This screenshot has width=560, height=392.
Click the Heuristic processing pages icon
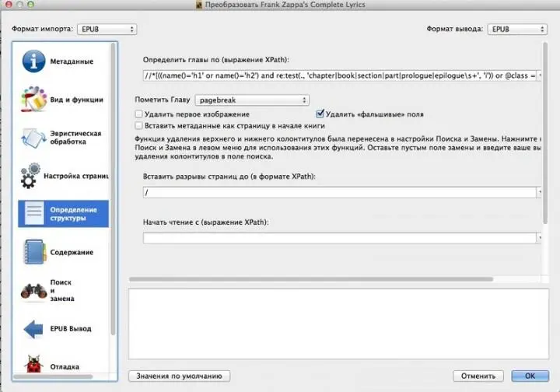(33, 138)
